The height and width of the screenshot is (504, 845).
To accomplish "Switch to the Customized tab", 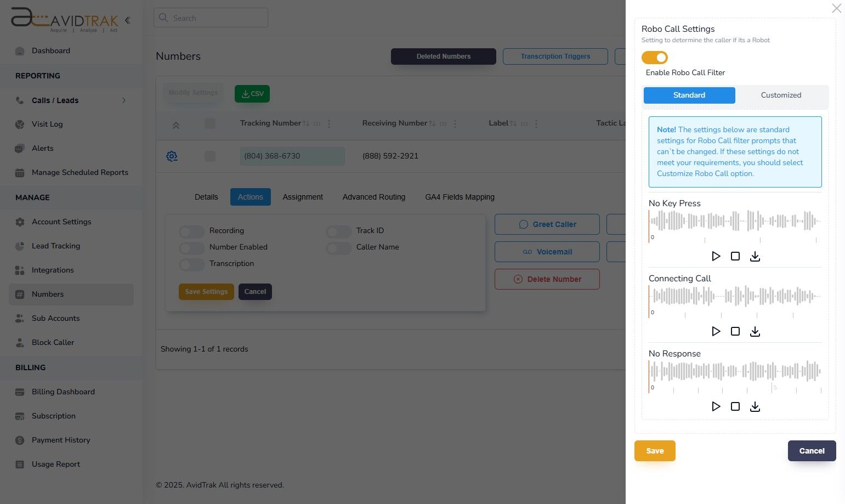I will 781,95.
